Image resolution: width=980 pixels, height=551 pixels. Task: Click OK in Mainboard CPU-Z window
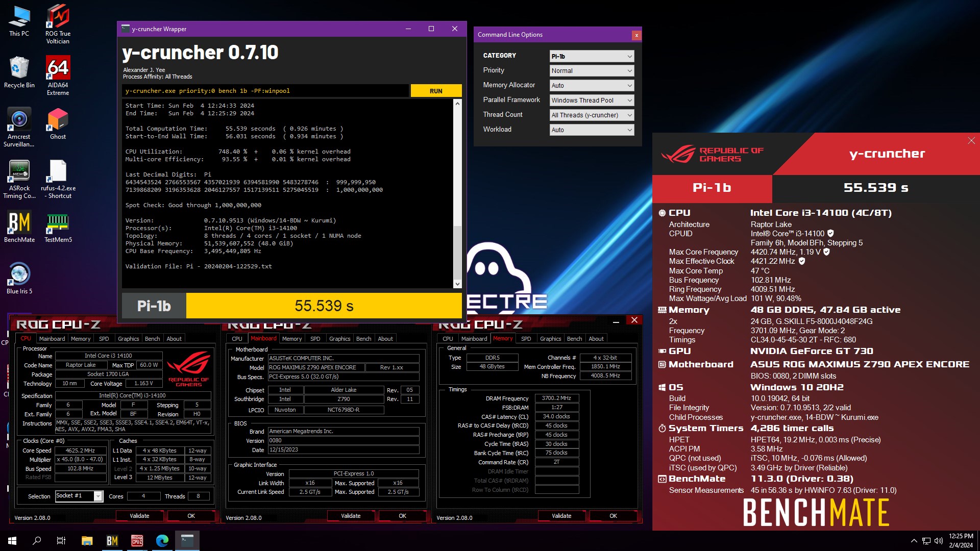tap(402, 516)
